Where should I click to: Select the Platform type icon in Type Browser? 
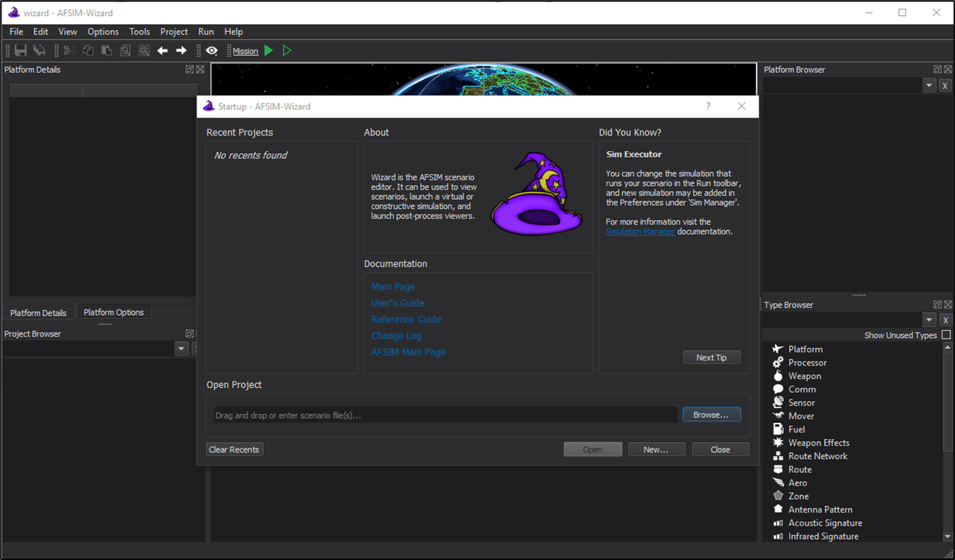click(778, 349)
